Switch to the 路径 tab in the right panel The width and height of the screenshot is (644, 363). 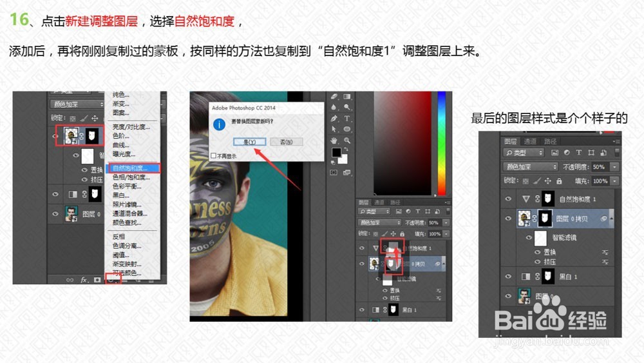point(550,141)
